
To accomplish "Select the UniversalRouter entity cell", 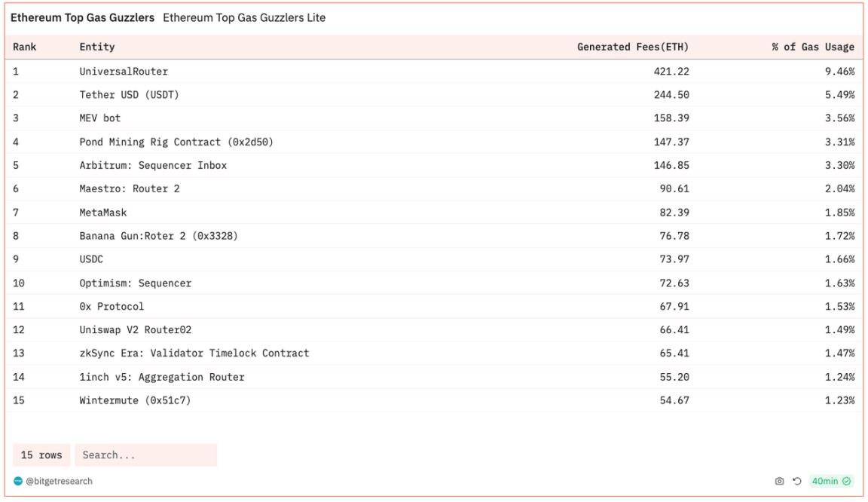I will click(x=124, y=71).
